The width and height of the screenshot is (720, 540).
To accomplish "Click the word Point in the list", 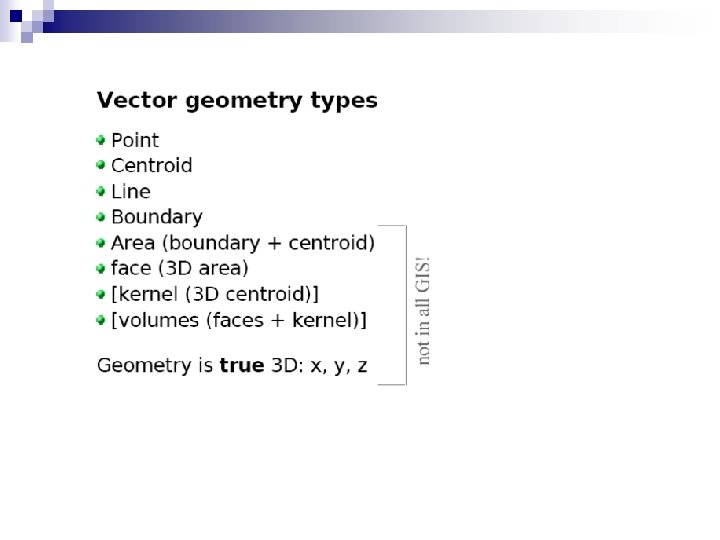I will 135,140.
